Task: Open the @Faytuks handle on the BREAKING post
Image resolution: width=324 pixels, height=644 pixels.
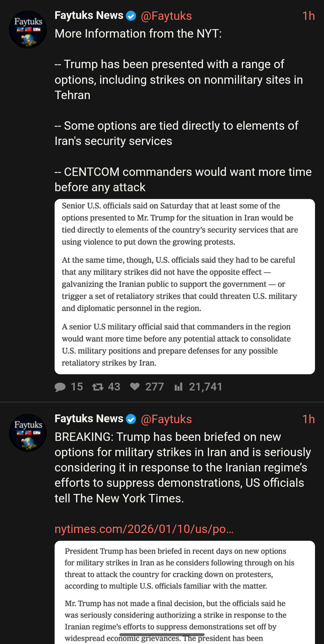Action: pyautogui.click(x=166, y=419)
